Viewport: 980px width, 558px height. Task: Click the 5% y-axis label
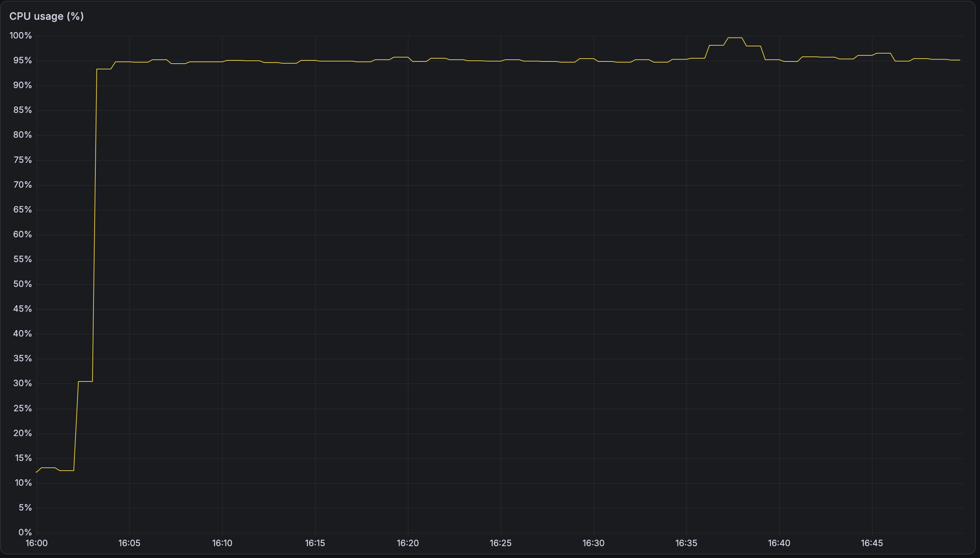25,507
